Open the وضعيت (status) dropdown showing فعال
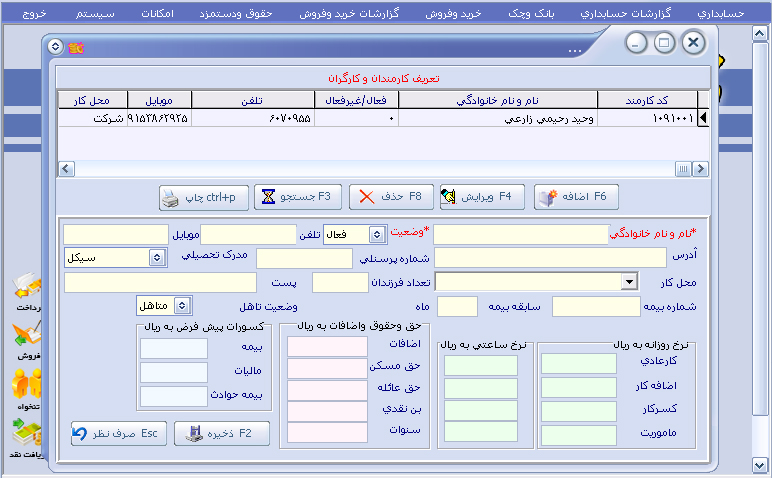The image size is (772, 478). 377,234
